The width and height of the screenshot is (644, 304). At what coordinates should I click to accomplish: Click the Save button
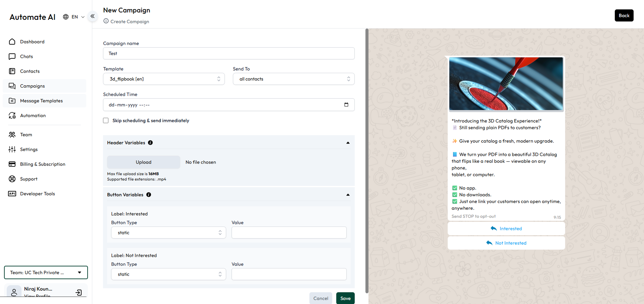pos(345,298)
